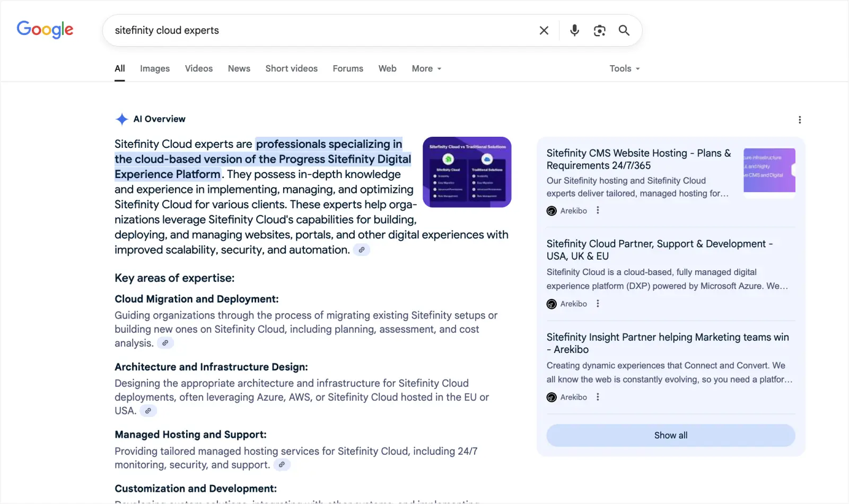Screen dimensions: 849x504
Task: Open three-dot menu on Sitefinity Insight Partner card
Action: tap(598, 397)
